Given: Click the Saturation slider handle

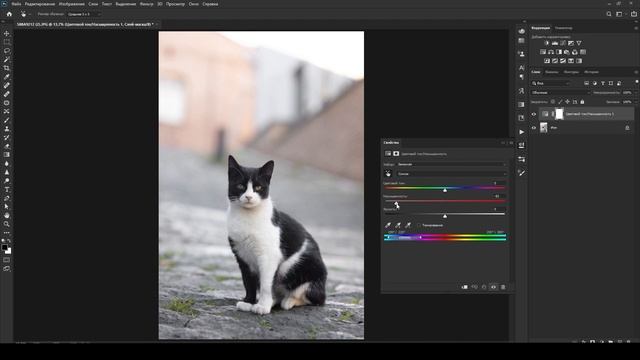Looking at the screenshot, I should point(396,203).
